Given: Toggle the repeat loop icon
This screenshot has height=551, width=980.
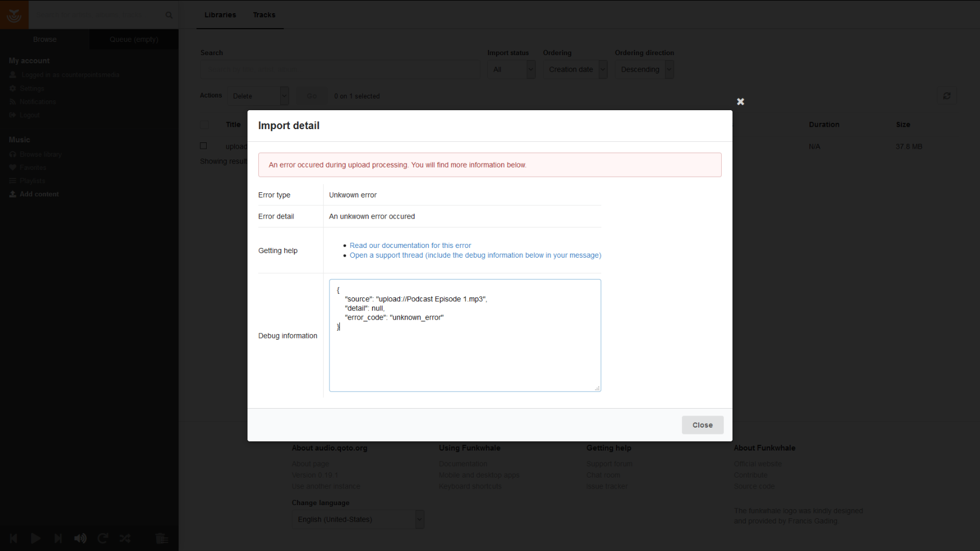Looking at the screenshot, I should (103, 538).
